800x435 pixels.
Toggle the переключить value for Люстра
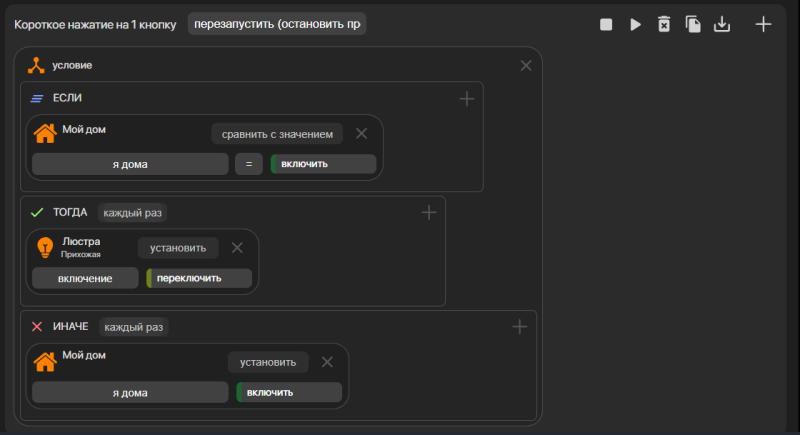[199, 278]
